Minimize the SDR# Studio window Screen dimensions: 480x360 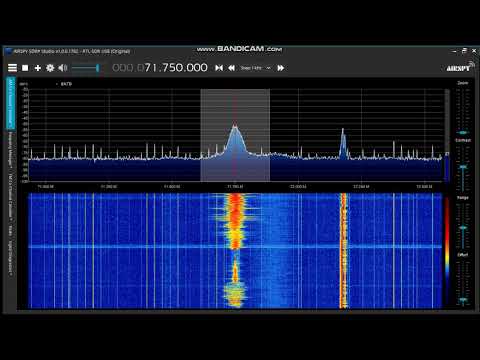point(454,51)
